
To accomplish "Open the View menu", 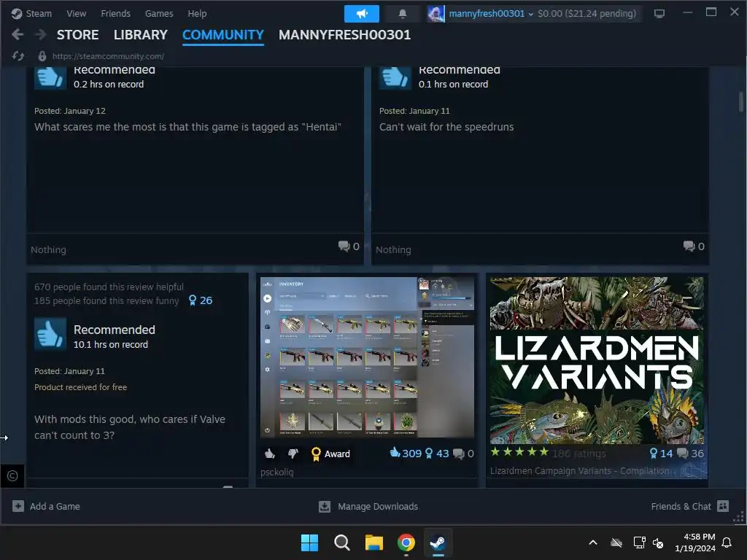I will pyautogui.click(x=76, y=13).
